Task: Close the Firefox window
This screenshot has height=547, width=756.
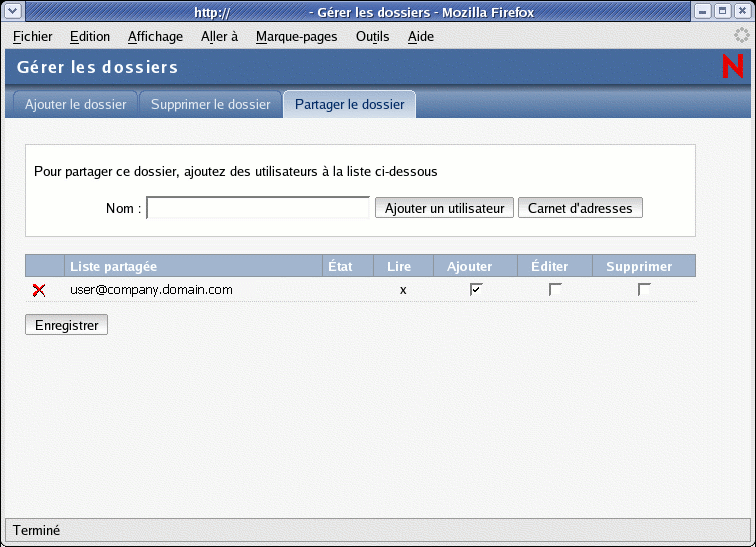Action: tap(742, 11)
